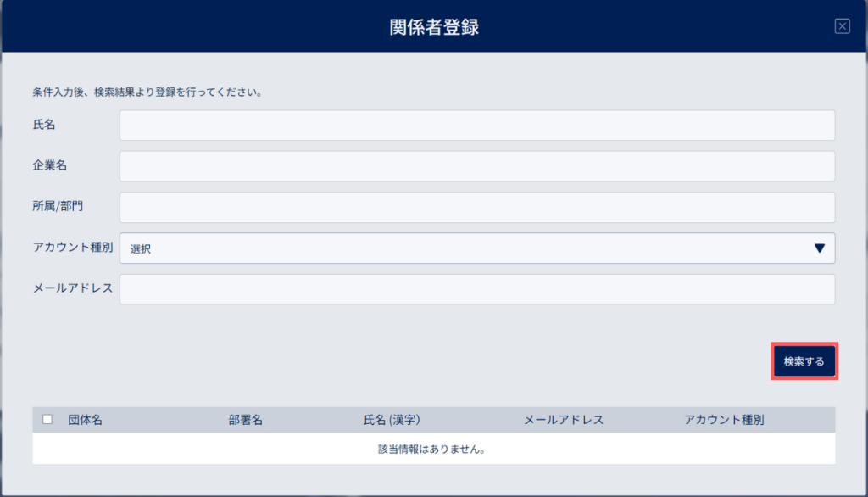Screen dimensions: 868x497
Task: Click the 企業名 form label
Action: (50, 165)
